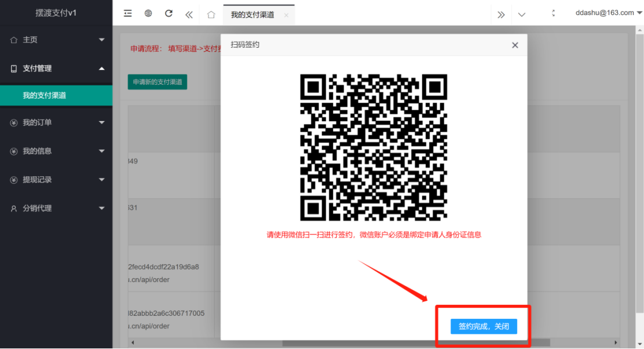This screenshot has height=349, width=644.
Task: Click the 支付管理 device icon
Action: [x=13, y=69]
